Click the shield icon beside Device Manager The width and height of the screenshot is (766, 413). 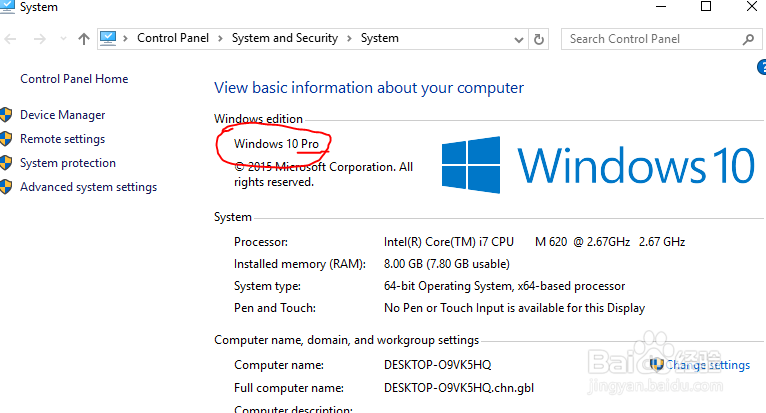[5, 115]
